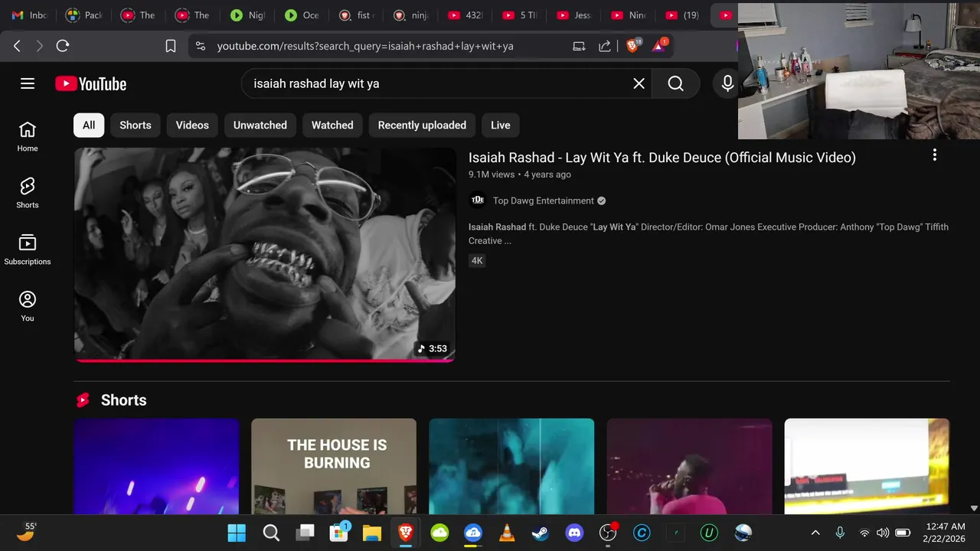
Task: Filter results by Watched chip
Action: coord(332,126)
